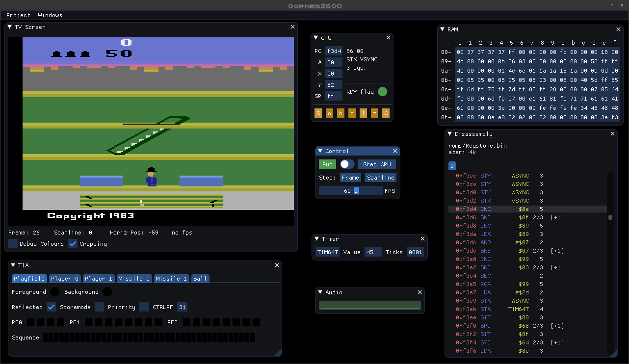This screenshot has height=364, width=629.
Task: Collapse the Timer window
Action: click(316, 239)
